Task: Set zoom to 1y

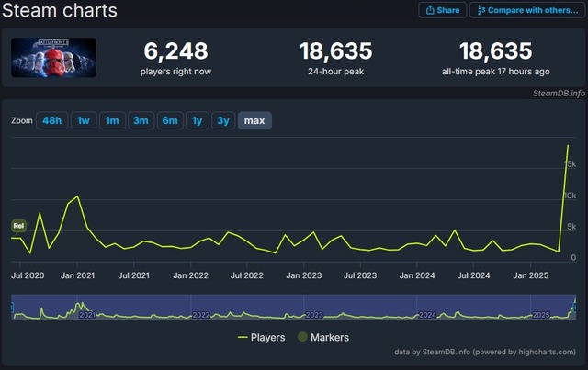Action: point(197,120)
